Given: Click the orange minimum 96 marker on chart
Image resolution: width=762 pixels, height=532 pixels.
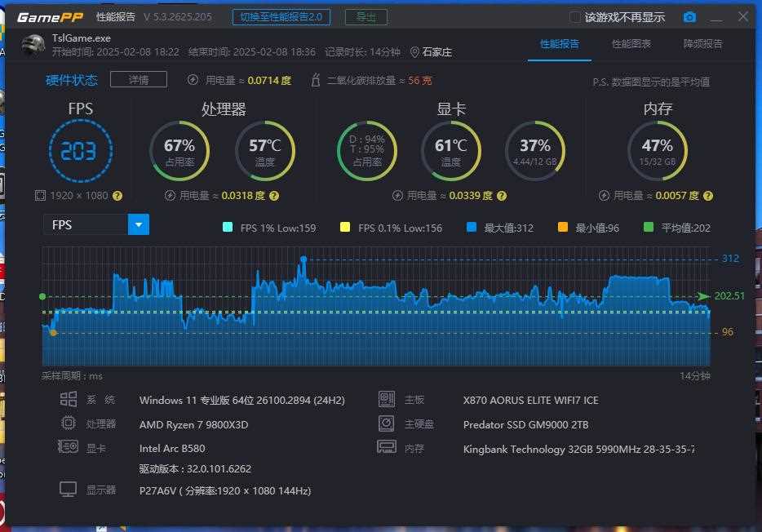Looking at the screenshot, I should click(54, 333).
